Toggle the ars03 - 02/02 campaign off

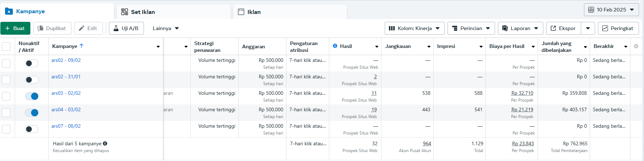32,96
